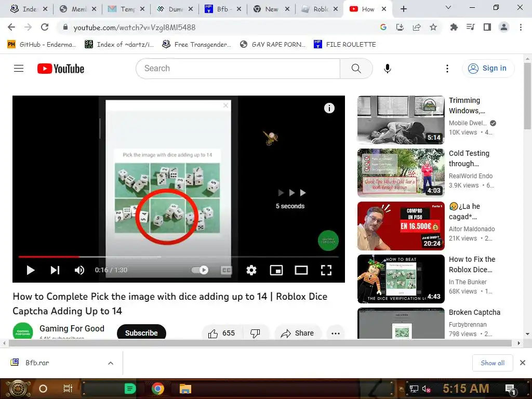Go back in browser
Screen dimensions: 532x399
click(11, 27)
